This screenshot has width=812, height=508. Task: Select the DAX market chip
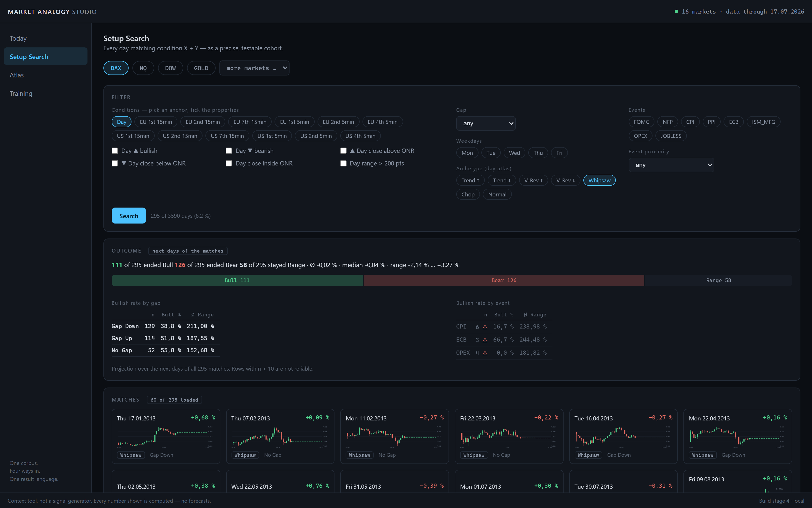point(116,68)
